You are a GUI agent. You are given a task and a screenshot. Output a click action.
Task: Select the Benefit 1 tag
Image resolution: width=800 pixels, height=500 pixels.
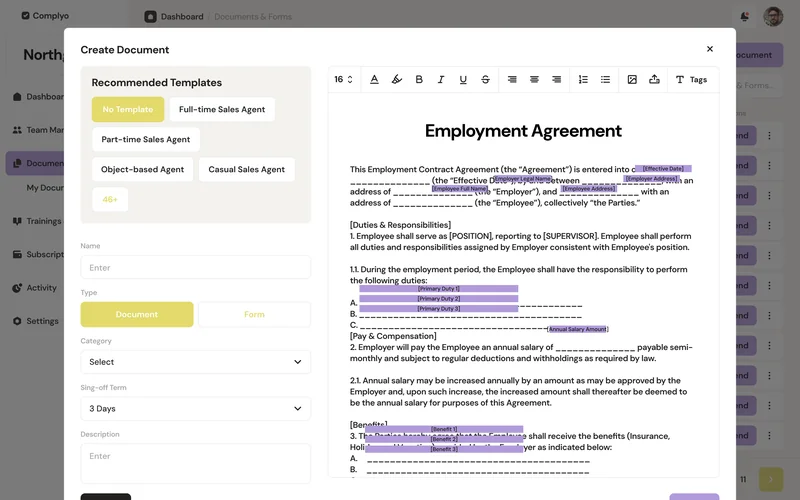(444, 429)
